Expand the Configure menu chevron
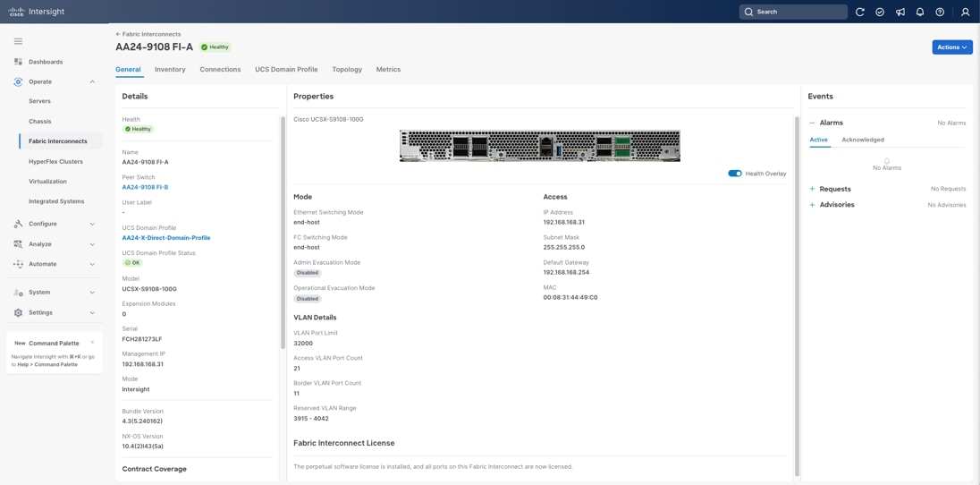Viewport: 980px width, 485px height. [x=92, y=224]
